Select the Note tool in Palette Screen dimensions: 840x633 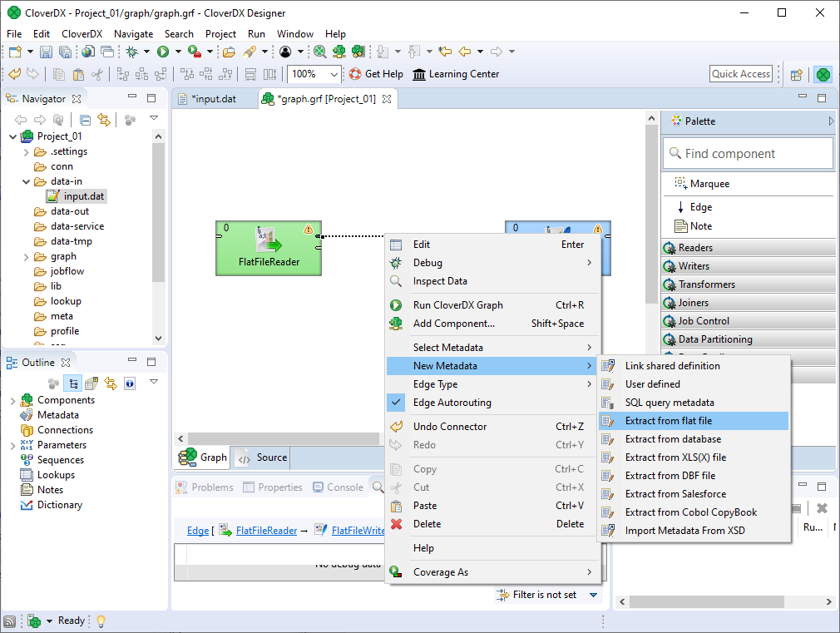coord(700,226)
